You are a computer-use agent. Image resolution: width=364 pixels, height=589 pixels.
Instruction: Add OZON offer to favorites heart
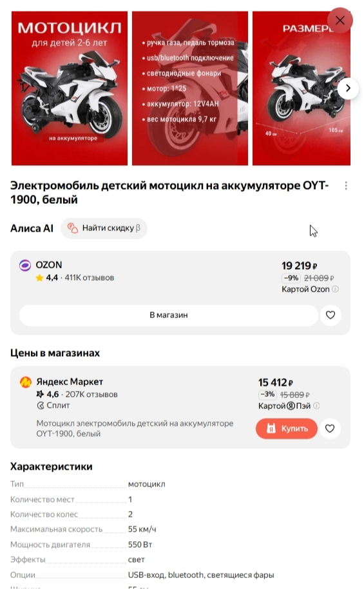(x=330, y=315)
